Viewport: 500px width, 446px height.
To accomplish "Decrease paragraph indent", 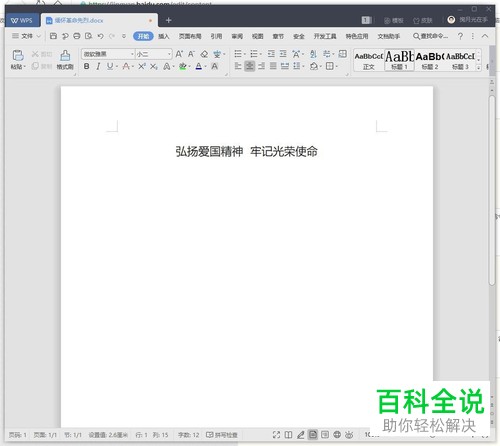I will pyautogui.click(x=271, y=54).
